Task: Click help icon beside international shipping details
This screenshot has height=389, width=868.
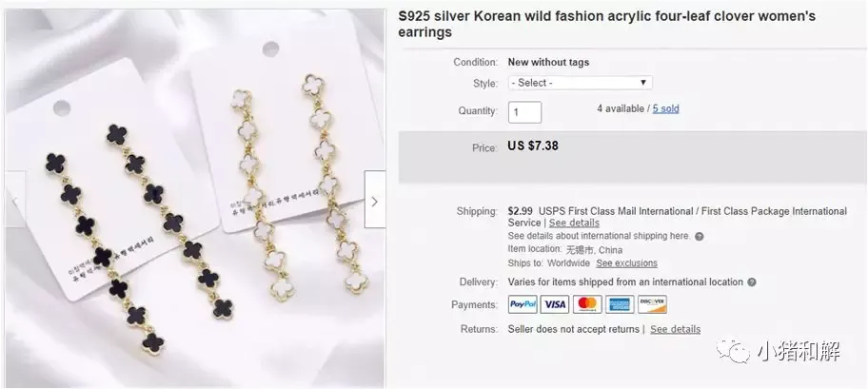Action: coord(700,236)
